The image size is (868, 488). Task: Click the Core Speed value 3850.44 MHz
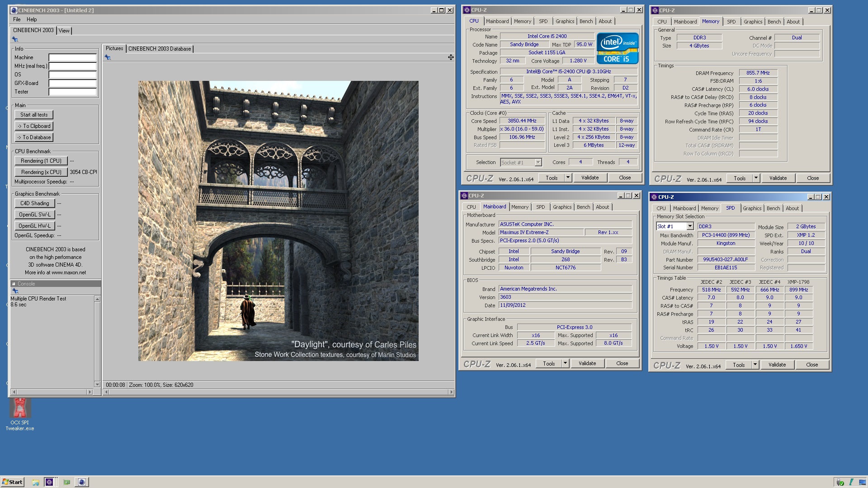coord(522,121)
